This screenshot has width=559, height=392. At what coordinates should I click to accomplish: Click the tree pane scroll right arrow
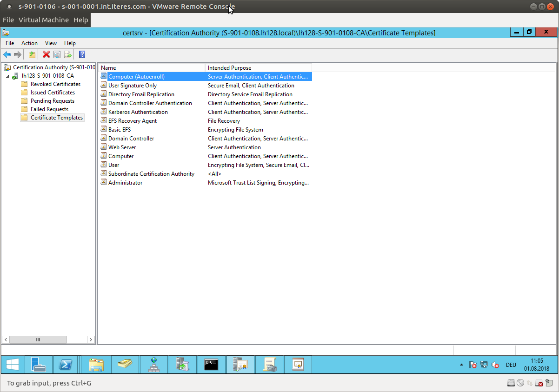click(91, 340)
